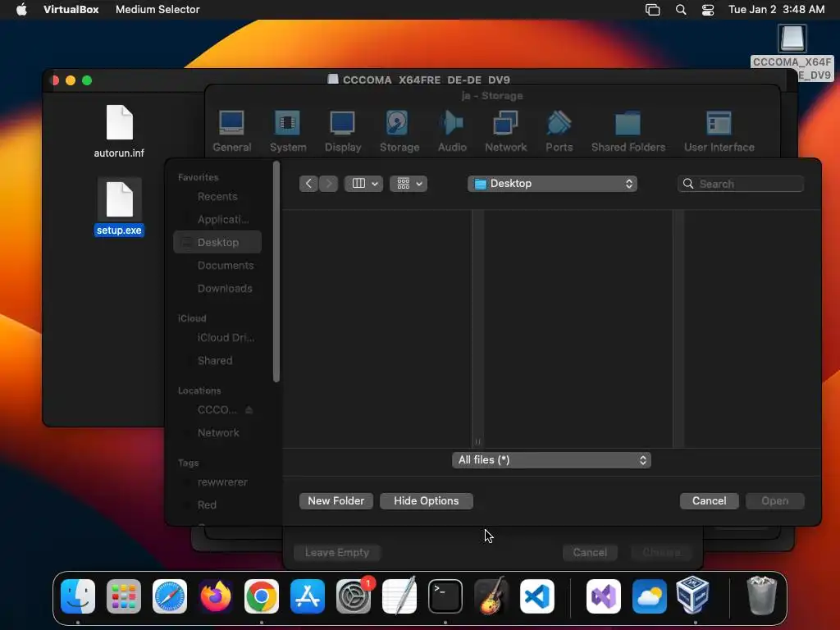Eject the CCCO... volume in sidebar
This screenshot has width=840, height=630.
(249, 410)
